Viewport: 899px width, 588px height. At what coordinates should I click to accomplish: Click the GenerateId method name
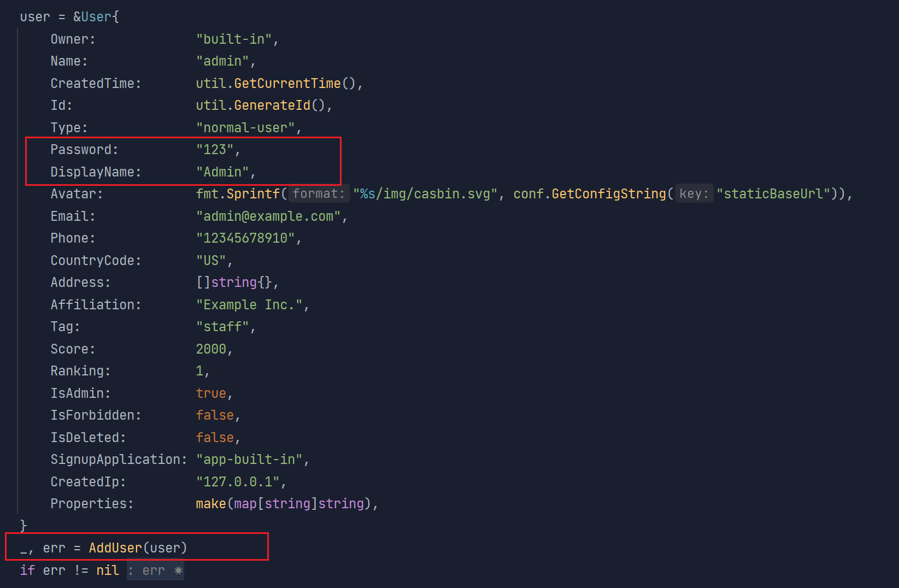tap(272, 105)
